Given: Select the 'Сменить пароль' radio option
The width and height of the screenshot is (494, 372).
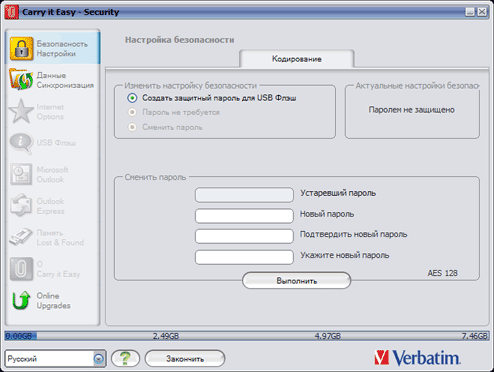Looking at the screenshot, I should [132, 127].
